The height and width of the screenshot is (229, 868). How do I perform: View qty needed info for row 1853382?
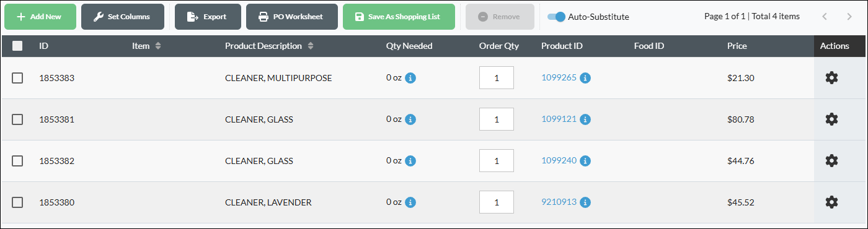click(410, 161)
